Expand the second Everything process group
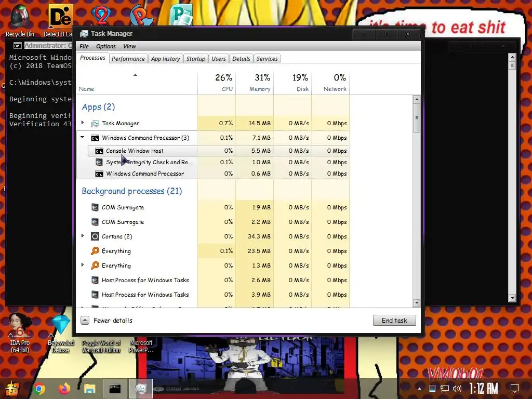 (83, 265)
